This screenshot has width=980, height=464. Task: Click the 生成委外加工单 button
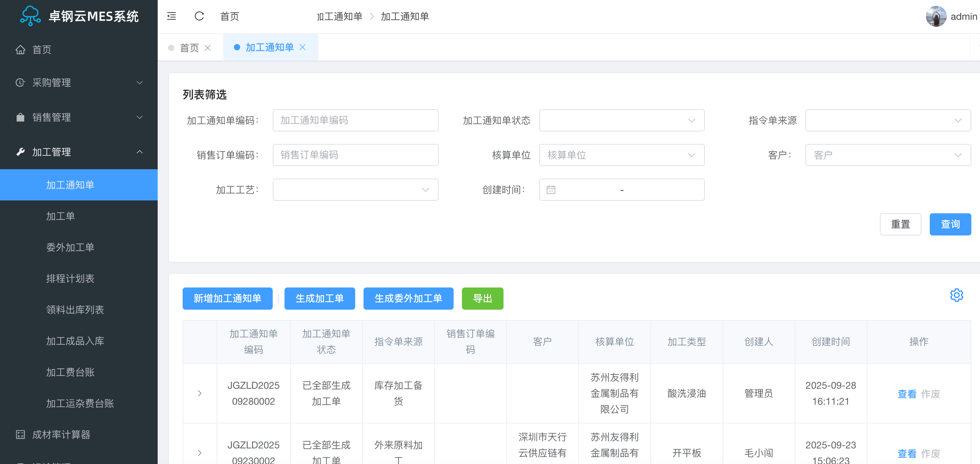pyautogui.click(x=408, y=299)
